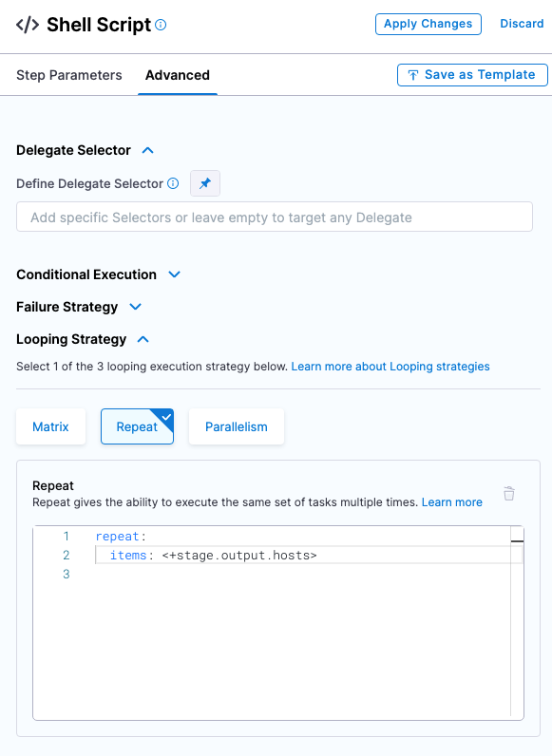Select the Parallelism looping strategy
The height and width of the screenshot is (756, 552).
pyautogui.click(x=237, y=426)
